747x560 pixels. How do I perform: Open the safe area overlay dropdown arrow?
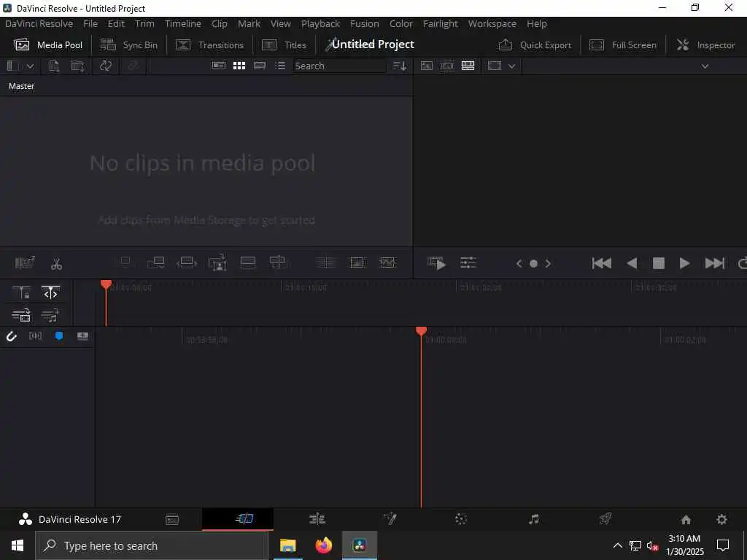511,66
